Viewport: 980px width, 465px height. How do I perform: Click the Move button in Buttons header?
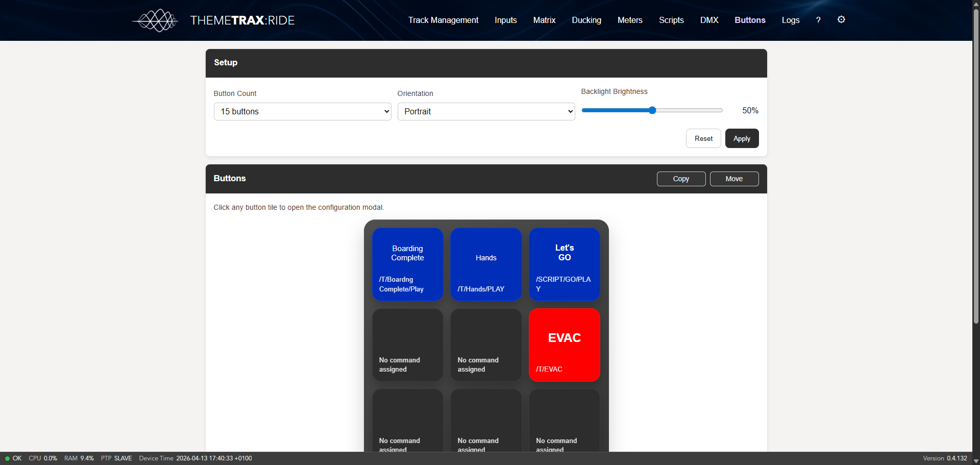click(x=733, y=179)
